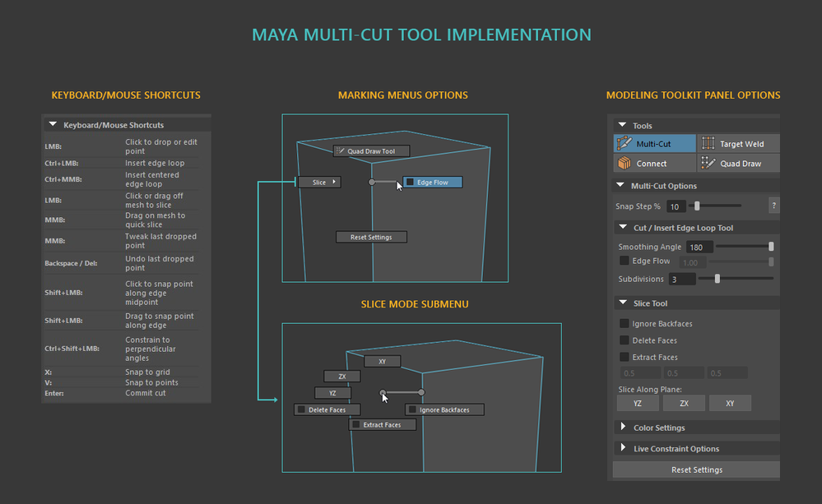Enable Edge Flow checkbox in toolkit panel

(624, 261)
